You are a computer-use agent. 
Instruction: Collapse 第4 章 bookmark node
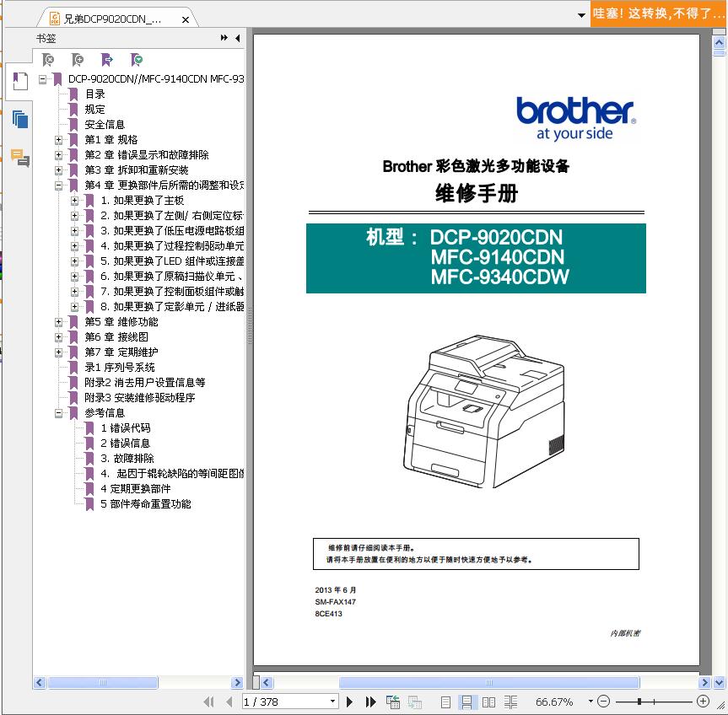click(x=58, y=185)
